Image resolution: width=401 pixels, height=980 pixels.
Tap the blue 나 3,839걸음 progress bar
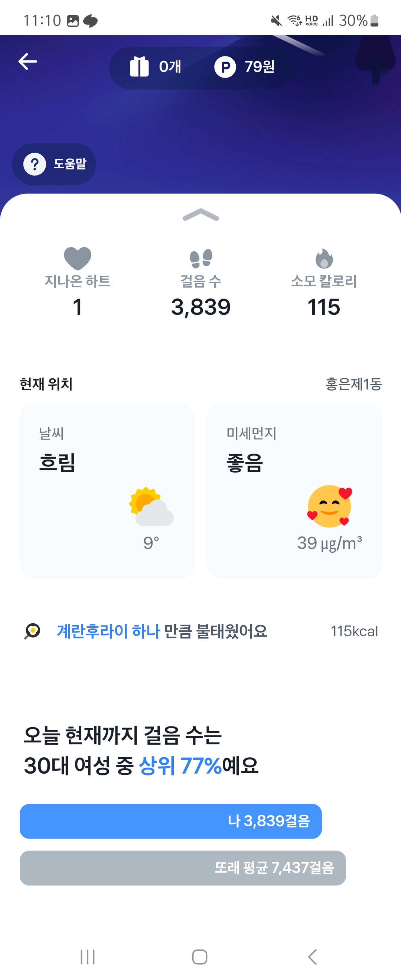[x=170, y=821]
